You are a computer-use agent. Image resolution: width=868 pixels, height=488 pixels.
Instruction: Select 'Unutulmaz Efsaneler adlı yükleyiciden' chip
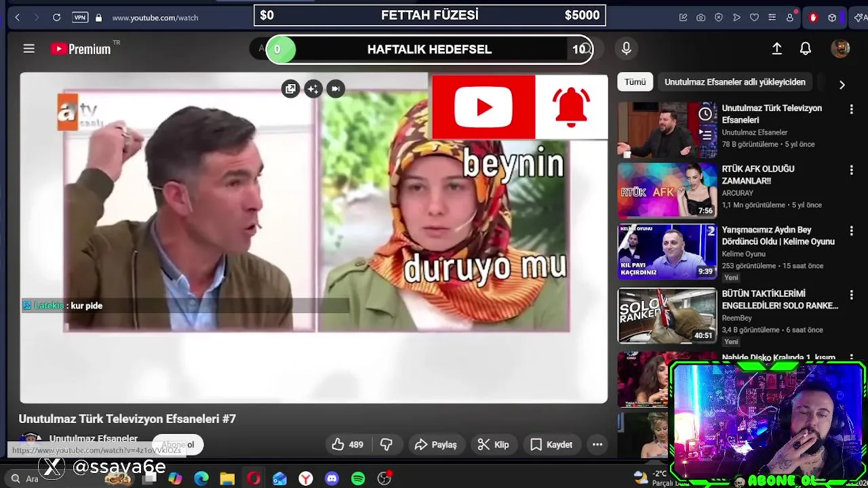[735, 82]
